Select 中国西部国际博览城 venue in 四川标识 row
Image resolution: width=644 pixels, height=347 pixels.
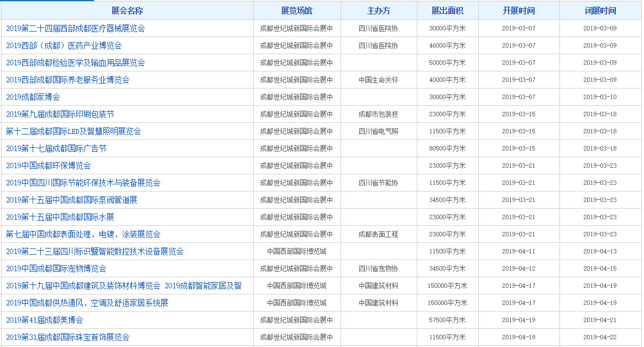[296, 251]
